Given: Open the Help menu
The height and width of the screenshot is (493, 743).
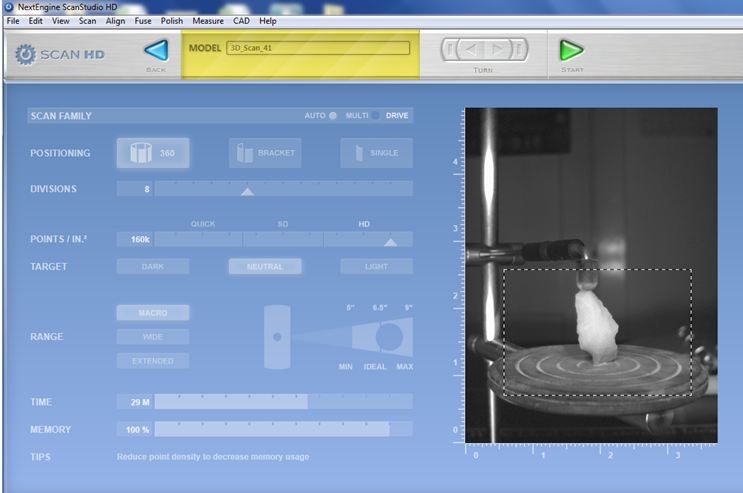Looking at the screenshot, I should coord(268,21).
